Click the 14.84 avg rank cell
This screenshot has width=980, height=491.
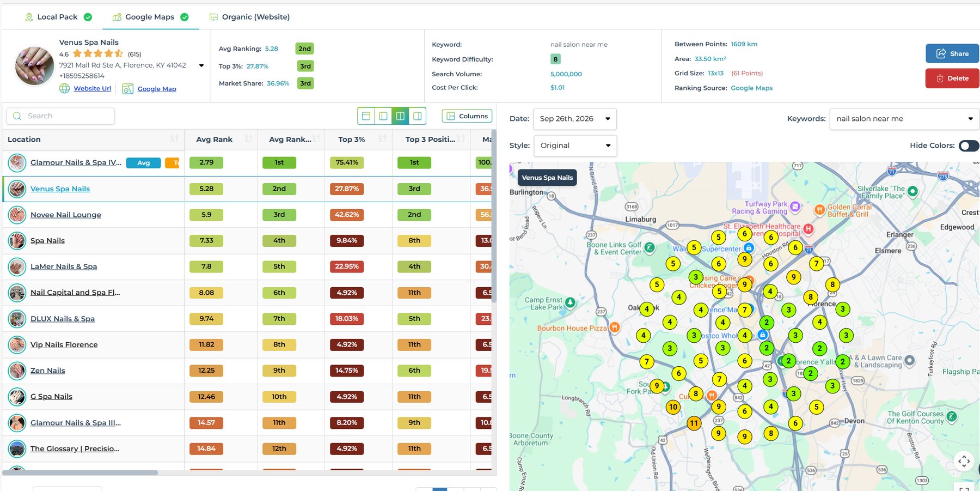coord(206,448)
